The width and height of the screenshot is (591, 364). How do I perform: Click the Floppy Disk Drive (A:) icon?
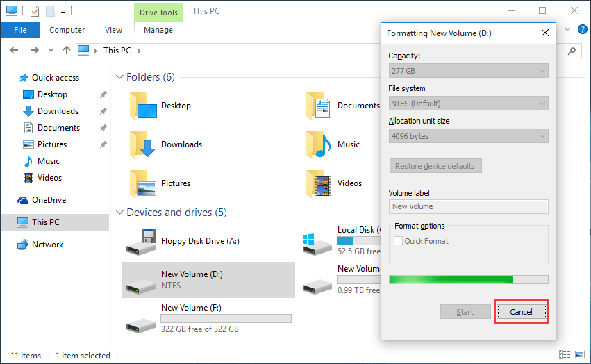tap(140, 241)
